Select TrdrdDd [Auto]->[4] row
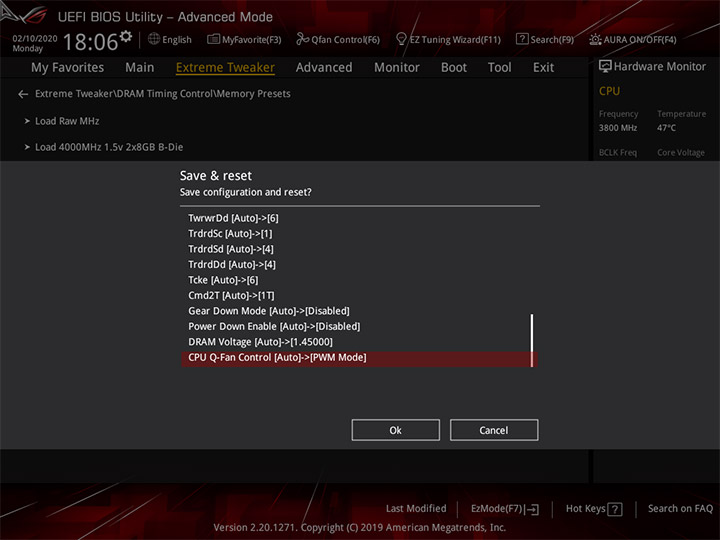 point(360,264)
